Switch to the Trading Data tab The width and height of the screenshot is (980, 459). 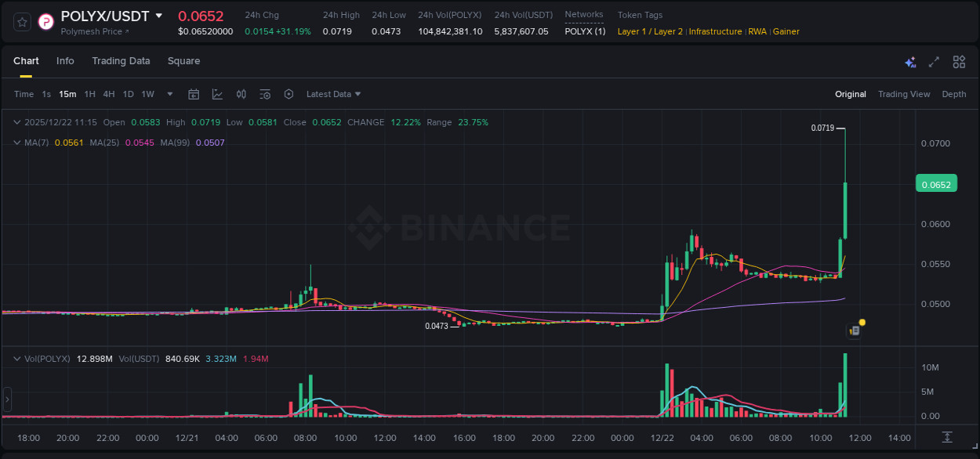click(121, 60)
